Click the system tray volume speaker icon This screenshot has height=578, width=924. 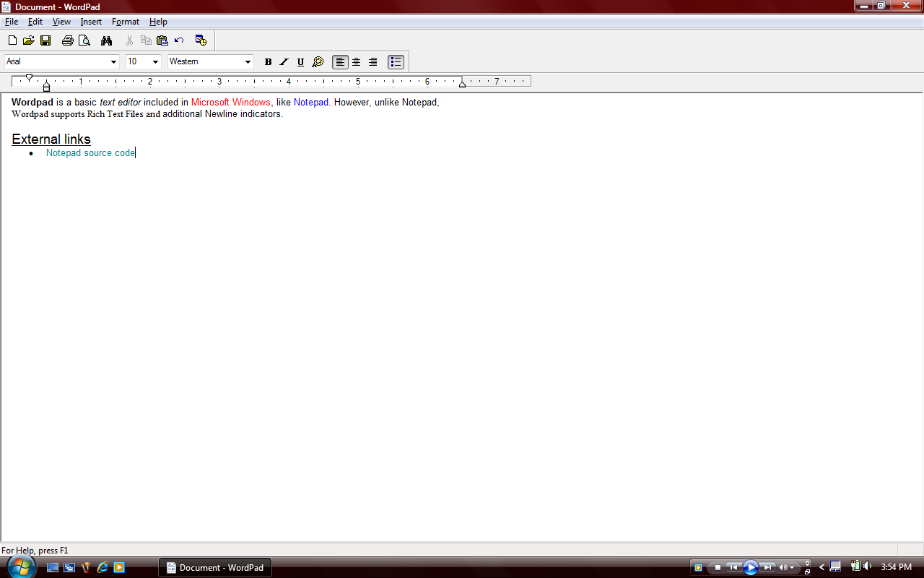click(867, 566)
